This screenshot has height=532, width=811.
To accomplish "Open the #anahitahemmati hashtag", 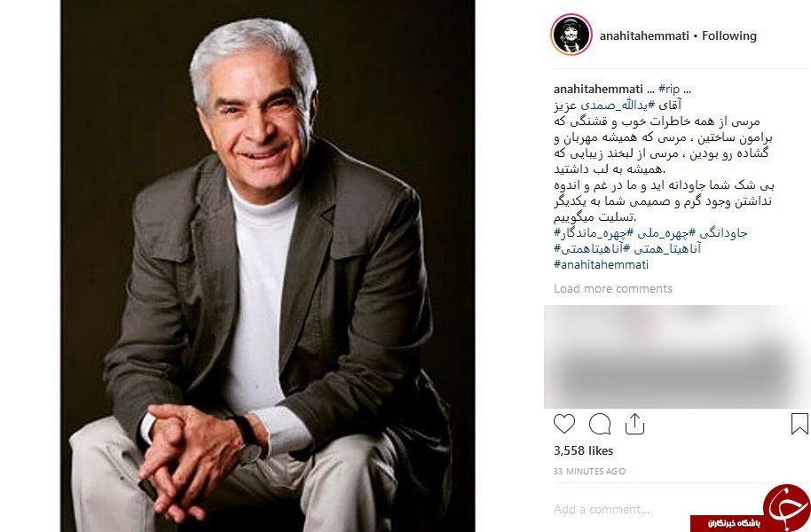I will click(601, 265).
